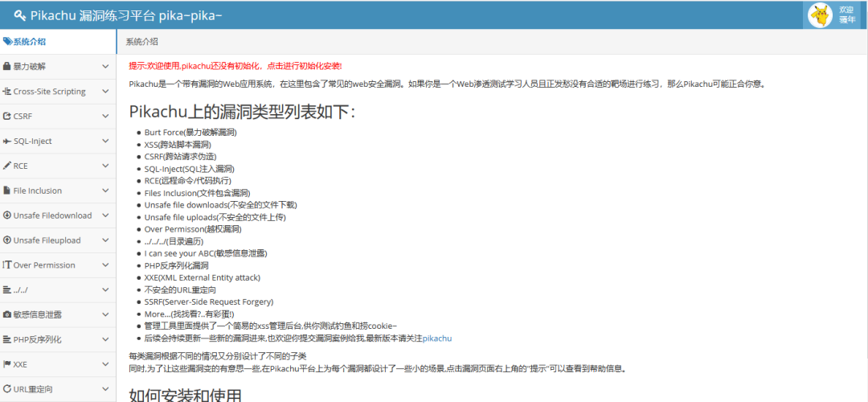Open the Cross-Site Scripting menu item
The image size is (868, 402).
58,92
